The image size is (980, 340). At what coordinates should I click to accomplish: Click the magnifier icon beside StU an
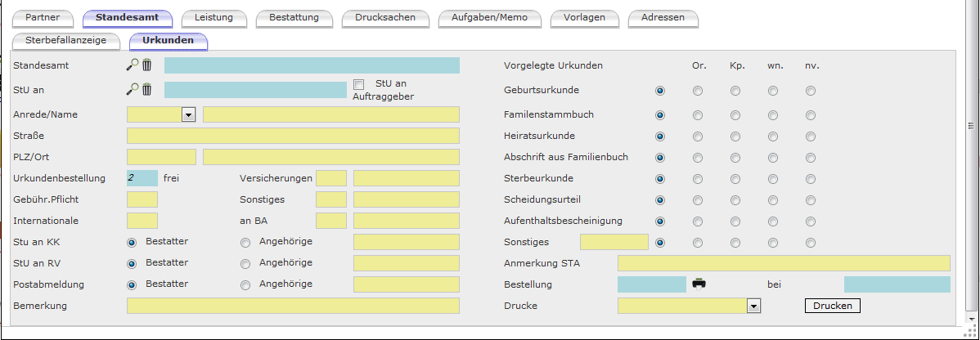pos(132,90)
